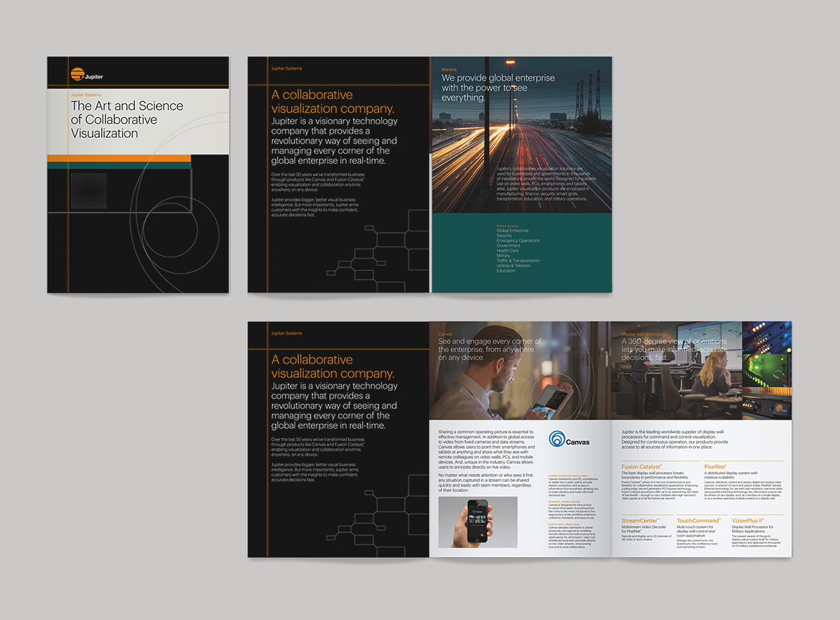
Task: Click the paragraph starting "No matter what needs attention"
Action: tap(486, 482)
